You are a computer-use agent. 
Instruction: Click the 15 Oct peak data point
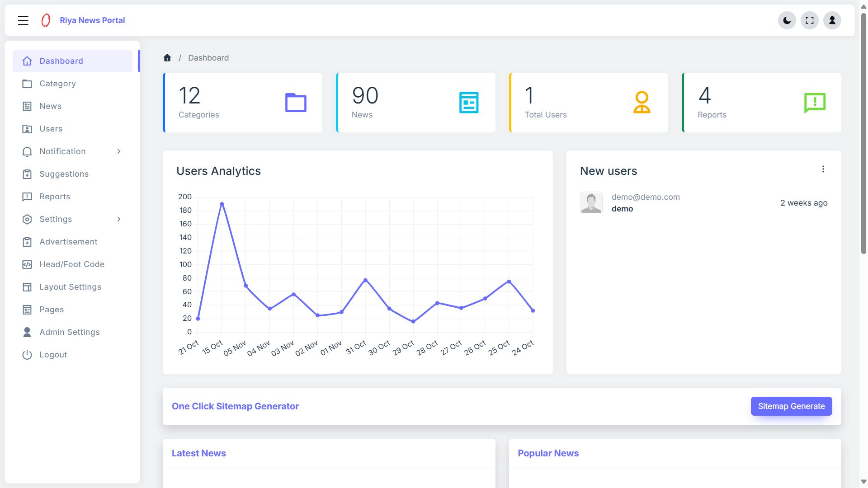(x=222, y=204)
